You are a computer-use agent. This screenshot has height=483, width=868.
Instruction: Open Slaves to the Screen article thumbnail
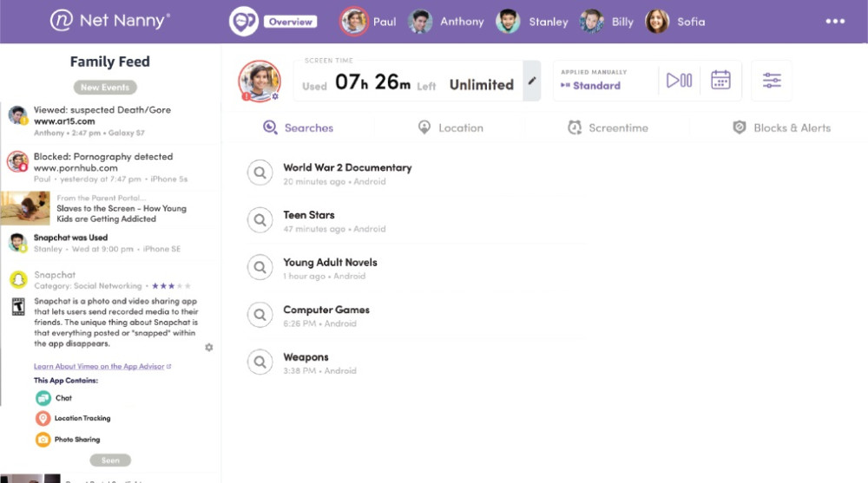pos(25,209)
